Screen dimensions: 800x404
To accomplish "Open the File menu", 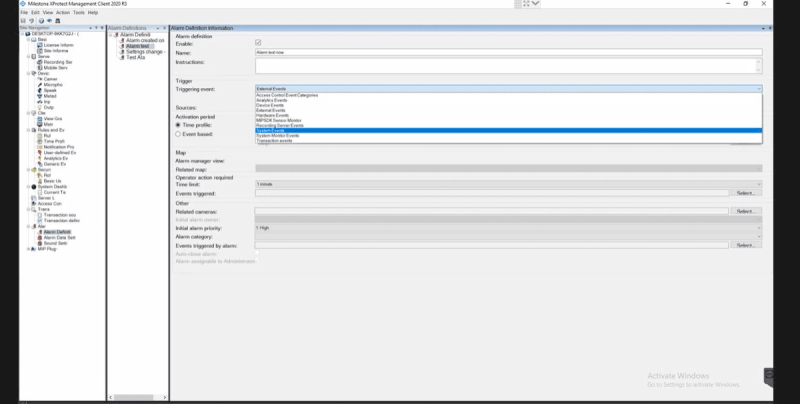I will [24, 12].
